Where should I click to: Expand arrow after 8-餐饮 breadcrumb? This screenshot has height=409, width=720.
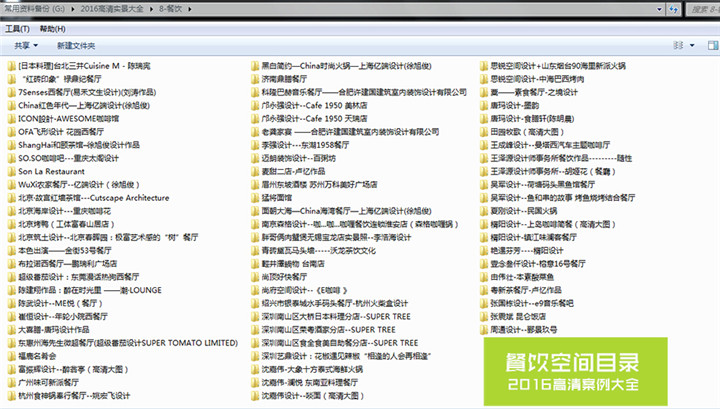pos(190,9)
